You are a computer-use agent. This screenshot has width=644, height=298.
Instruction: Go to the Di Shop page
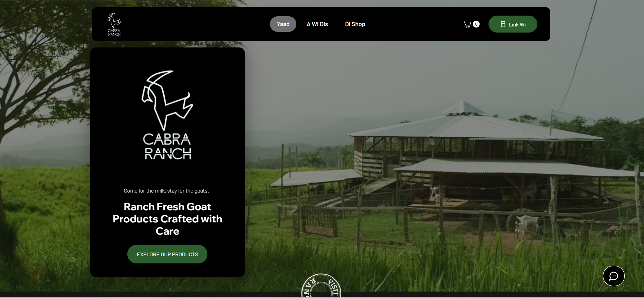point(355,24)
